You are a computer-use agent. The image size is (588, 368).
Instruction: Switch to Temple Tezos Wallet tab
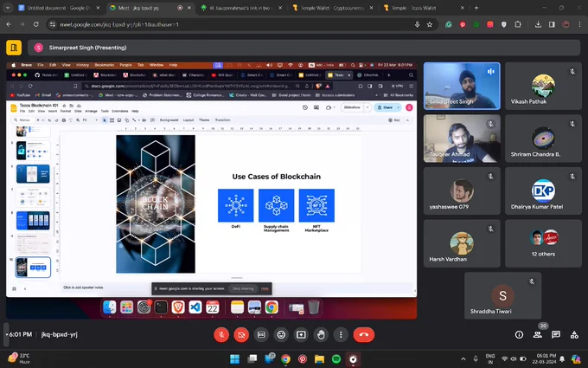(x=424, y=8)
